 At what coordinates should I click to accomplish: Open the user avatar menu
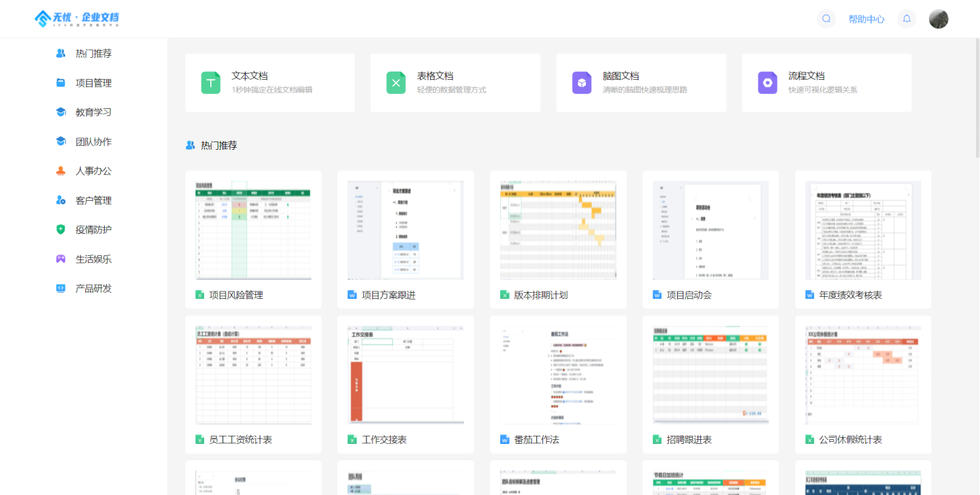pos(938,19)
